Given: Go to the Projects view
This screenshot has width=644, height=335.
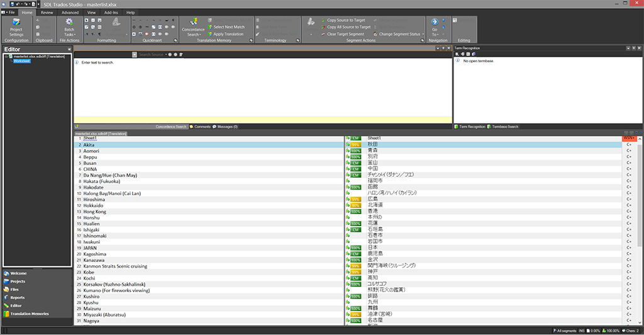Looking at the screenshot, I should (x=18, y=281).
